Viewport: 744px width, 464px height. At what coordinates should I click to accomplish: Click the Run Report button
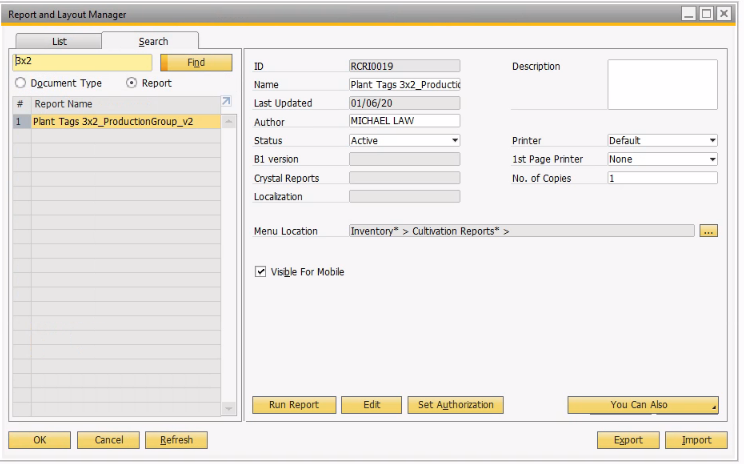[294, 405]
